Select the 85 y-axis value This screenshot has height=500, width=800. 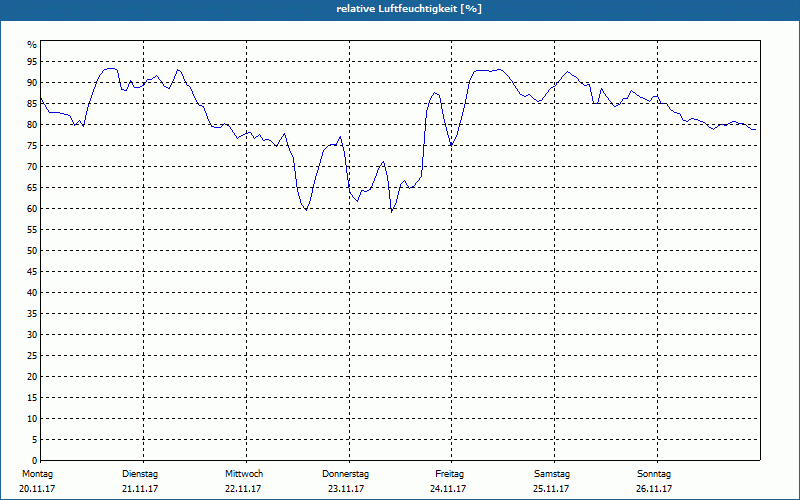pyautogui.click(x=32, y=104)
